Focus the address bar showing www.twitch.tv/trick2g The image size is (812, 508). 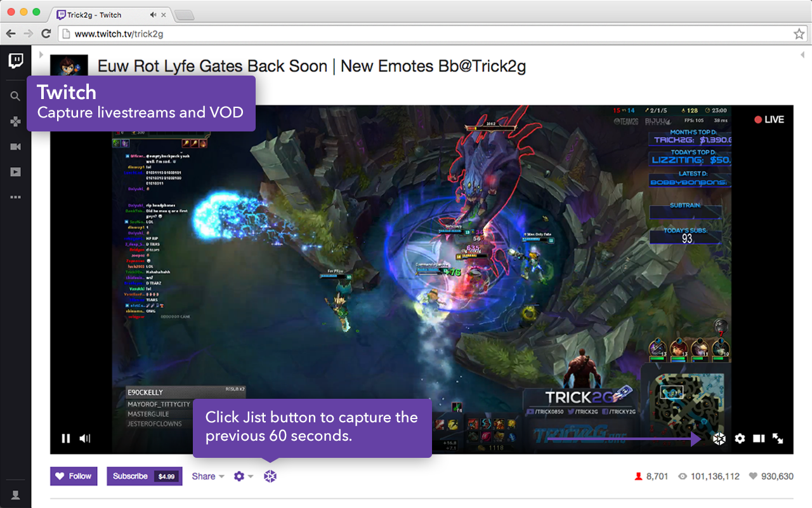(x=432, y=34)
